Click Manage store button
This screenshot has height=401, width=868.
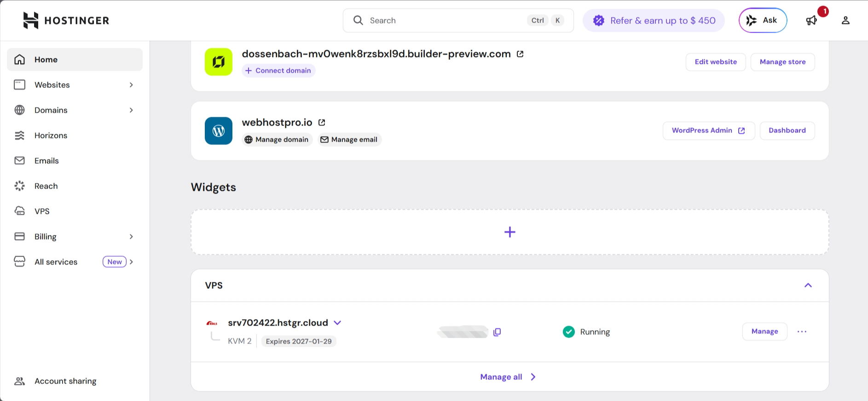point(782,62)
